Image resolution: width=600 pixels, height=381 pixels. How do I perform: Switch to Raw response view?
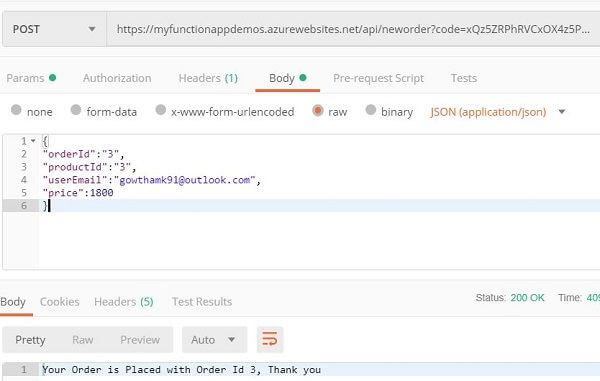[83, 340]
